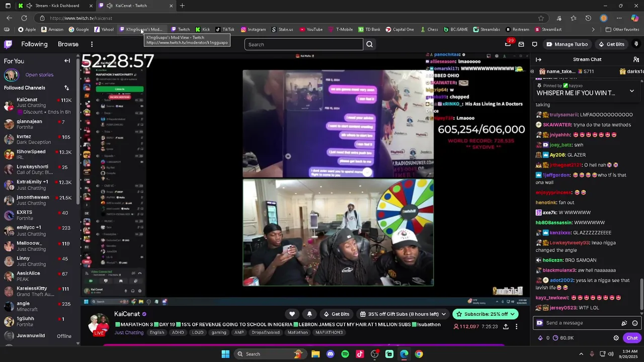Expand the pinned chat message chevron

632,91
